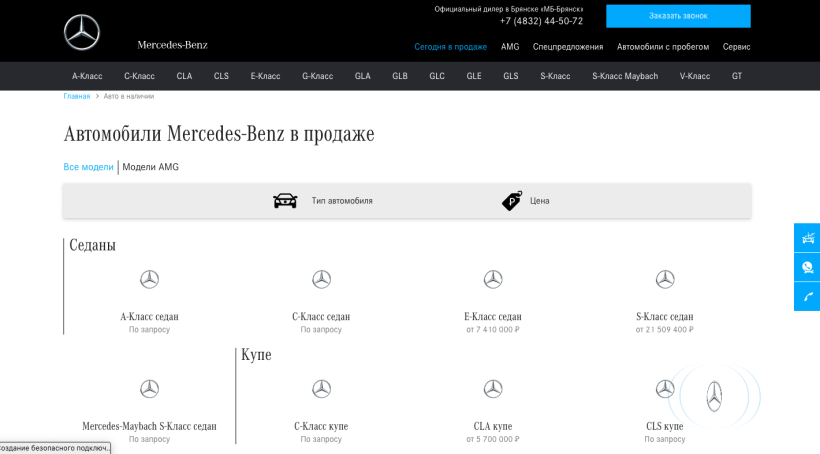Select S-Класс Maybach in model navigation bar
The height and width of the screenshot is (454, 820).
(x=625, y=76)
